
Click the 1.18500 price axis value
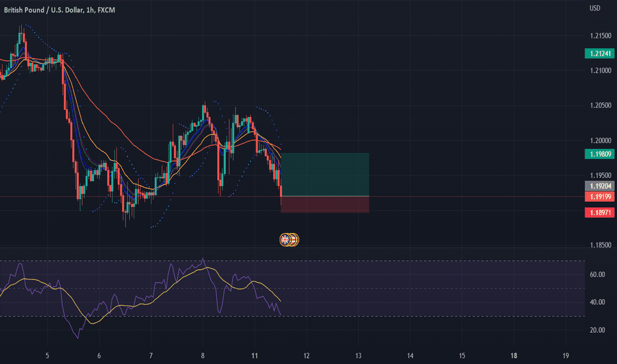600,245
